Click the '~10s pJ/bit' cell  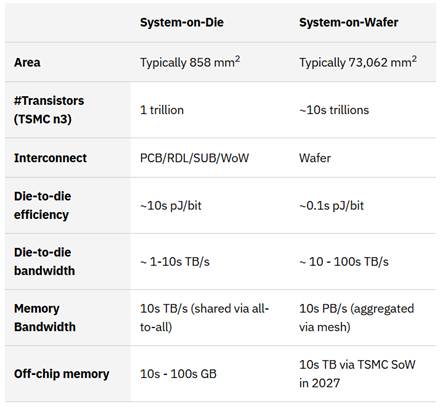coord(171,206)
